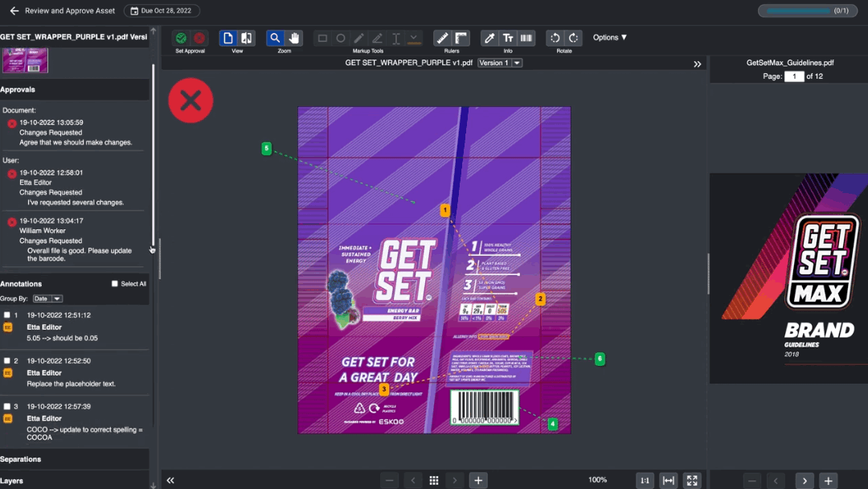Select the rectangle markup tool
The width and height of the screenshot is (868, 489).
click(x=322, y=37)
